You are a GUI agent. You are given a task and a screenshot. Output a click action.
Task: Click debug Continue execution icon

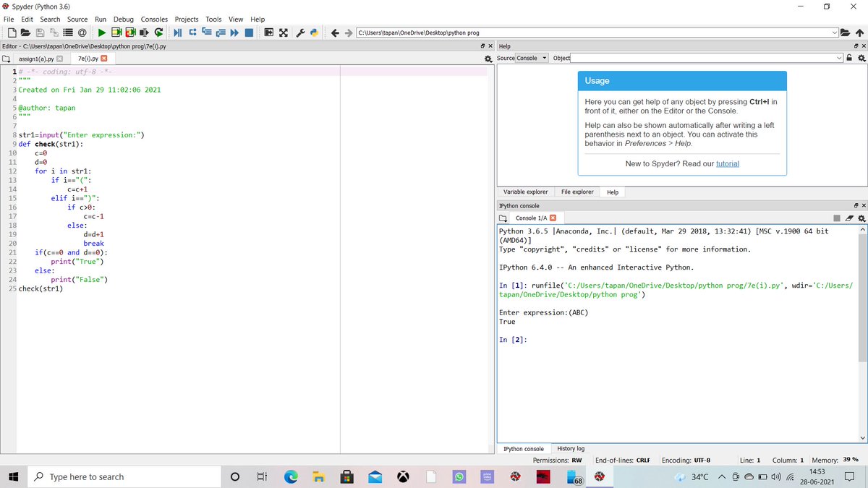click(x=234, y=33)
